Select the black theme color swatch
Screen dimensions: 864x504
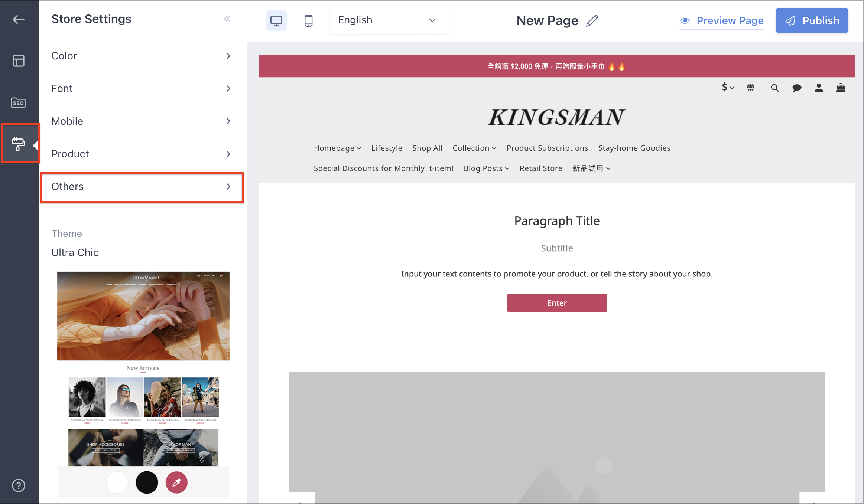(x=147, y=482)
